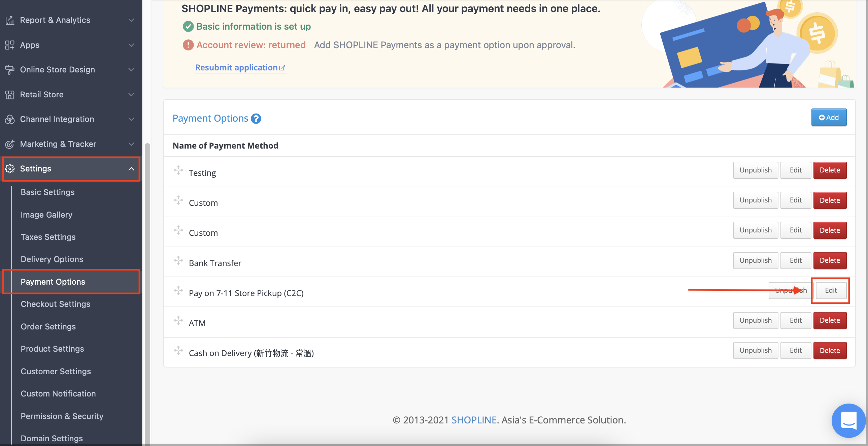Click the Marketing & Tracker target icon
The width and height of the screenshot is (868, 446).
pos(10,144)
